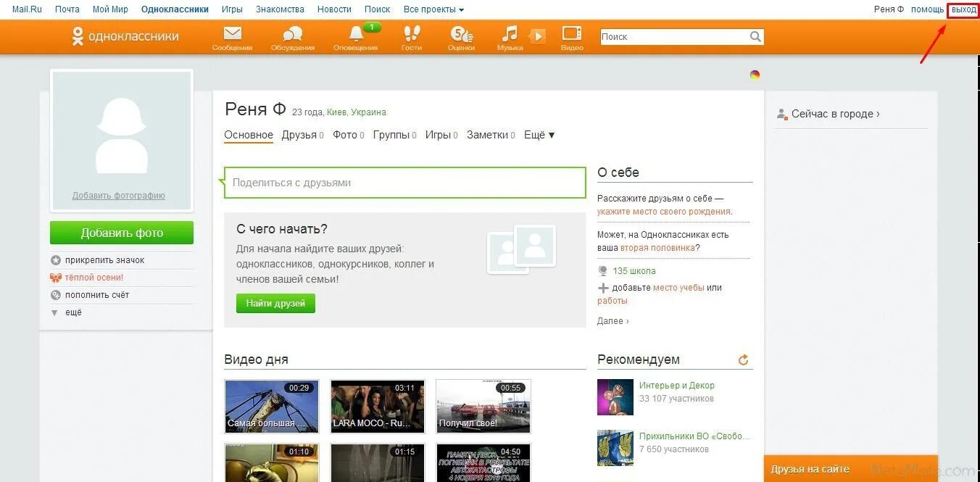Open the Обсуждения discussions icon
The width and height of the screenshot is (980, 482).
coord(293,38)
